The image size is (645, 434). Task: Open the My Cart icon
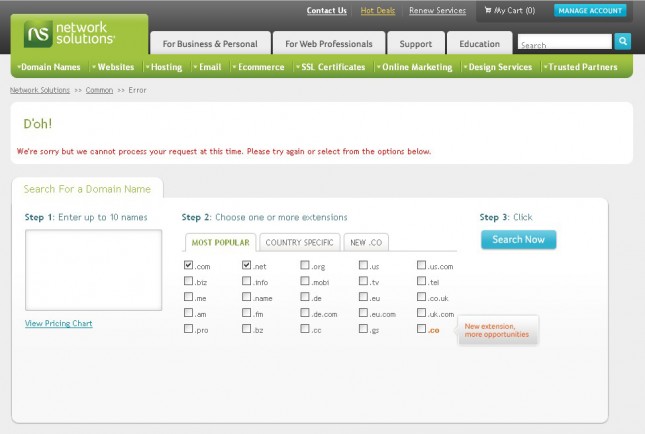pyautogui.click(x=489, y=11)
